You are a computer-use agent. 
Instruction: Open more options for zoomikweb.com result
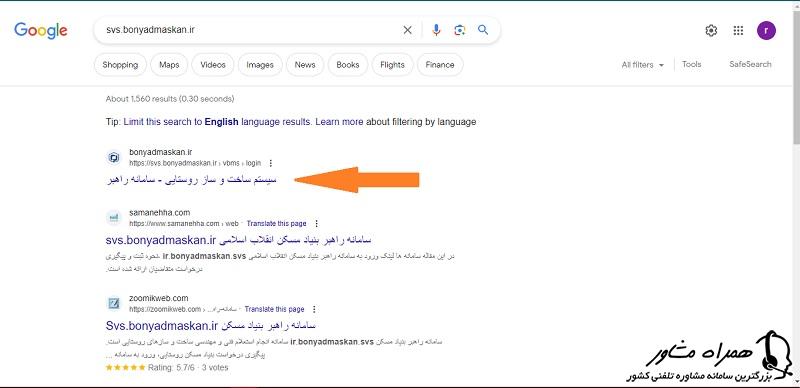(314, 309)
